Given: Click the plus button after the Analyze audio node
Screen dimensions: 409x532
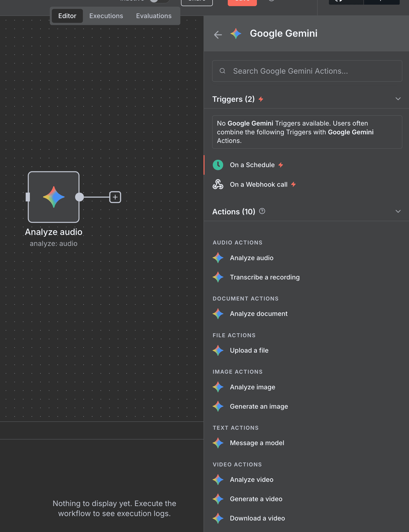Looking at the screenshot, I should 115,197.
